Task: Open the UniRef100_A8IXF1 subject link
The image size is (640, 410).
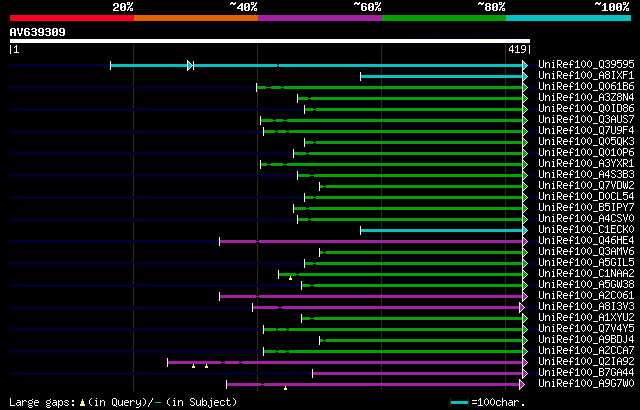Action: tap(586, 75)
